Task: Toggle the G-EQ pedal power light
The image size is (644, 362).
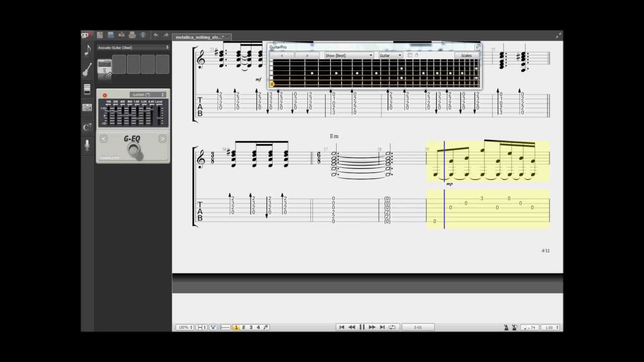Action: click(x=105, y=95)
